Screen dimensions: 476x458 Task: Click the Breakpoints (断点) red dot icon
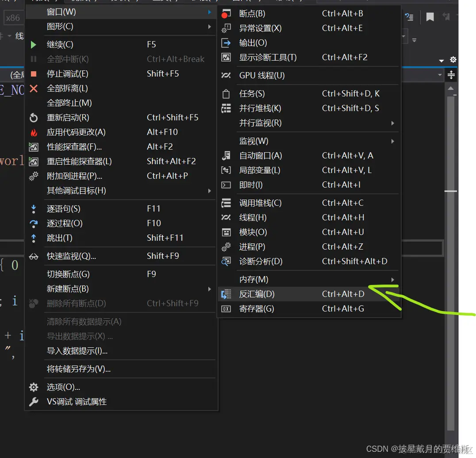click(x=226, y=14)
